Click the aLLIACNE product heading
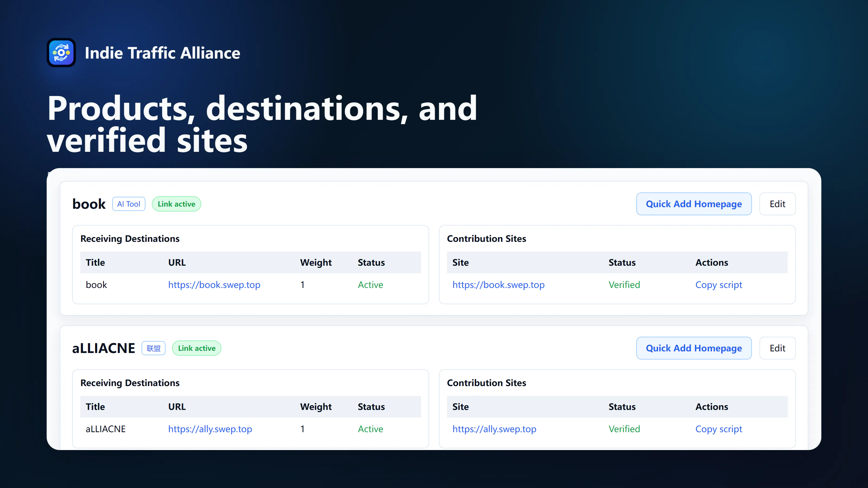The width and height of the screenshot is (868, 488). click(x=103, y=348)
